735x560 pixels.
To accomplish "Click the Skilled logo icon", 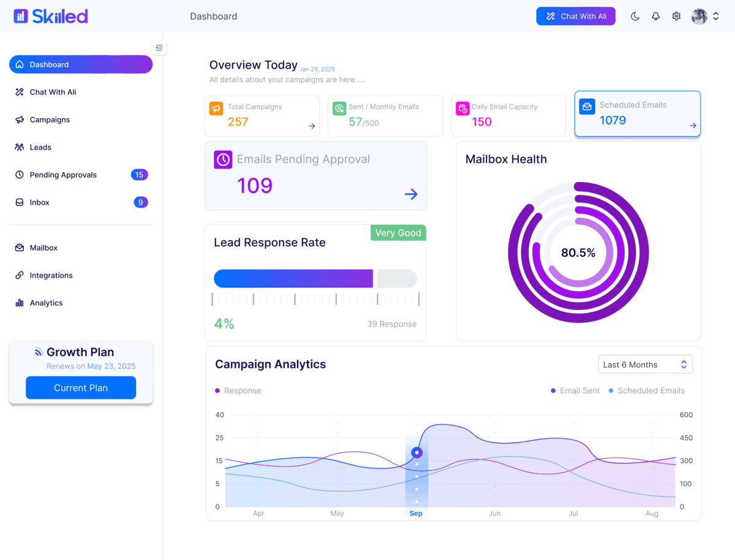I will 20,15.
